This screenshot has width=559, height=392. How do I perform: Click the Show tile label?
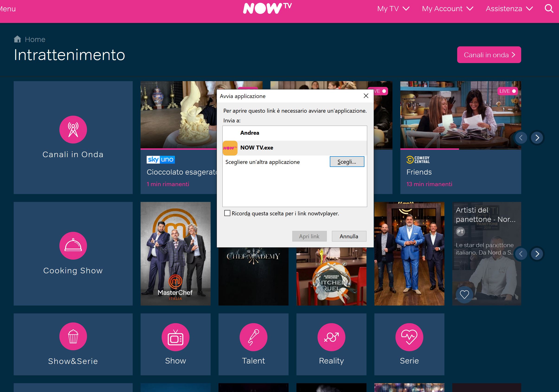pyautogui.click(x=176, y=361)
